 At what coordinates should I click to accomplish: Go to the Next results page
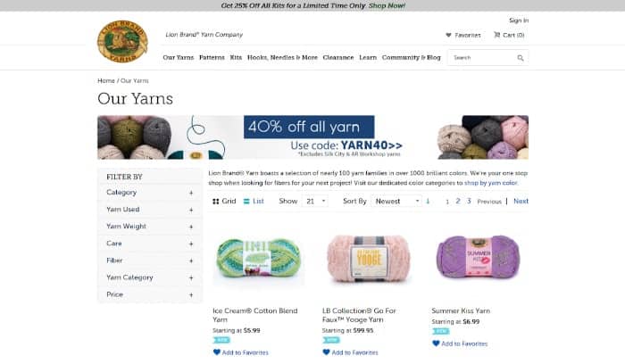coord(521,202)
